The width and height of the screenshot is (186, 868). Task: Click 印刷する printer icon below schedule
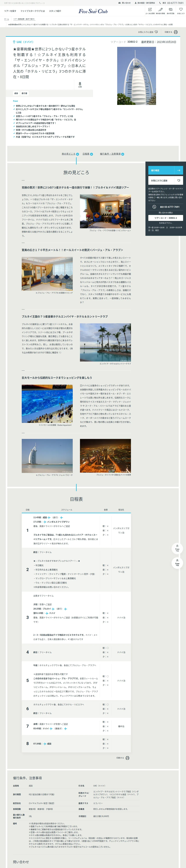(127, 758)
